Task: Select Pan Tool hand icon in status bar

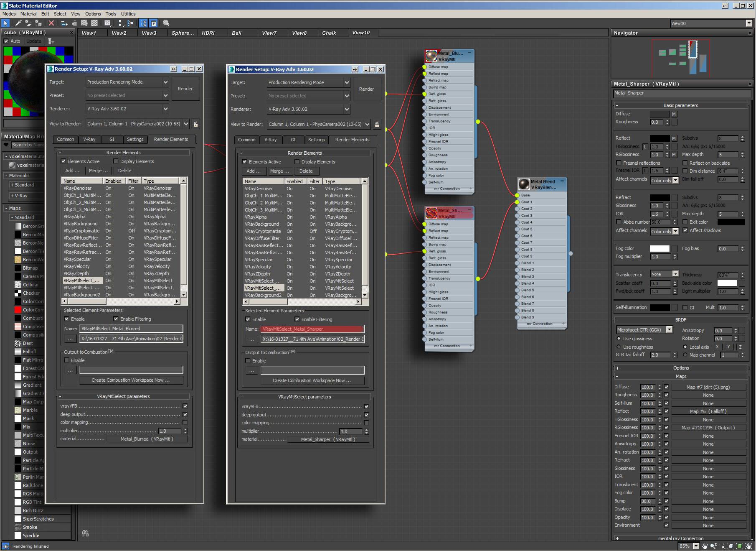Action: point(705,546)
